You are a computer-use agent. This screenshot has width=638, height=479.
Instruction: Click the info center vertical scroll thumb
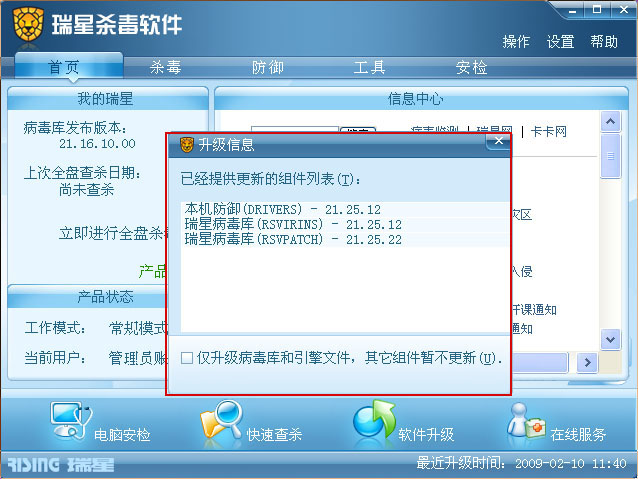[610, 156]
